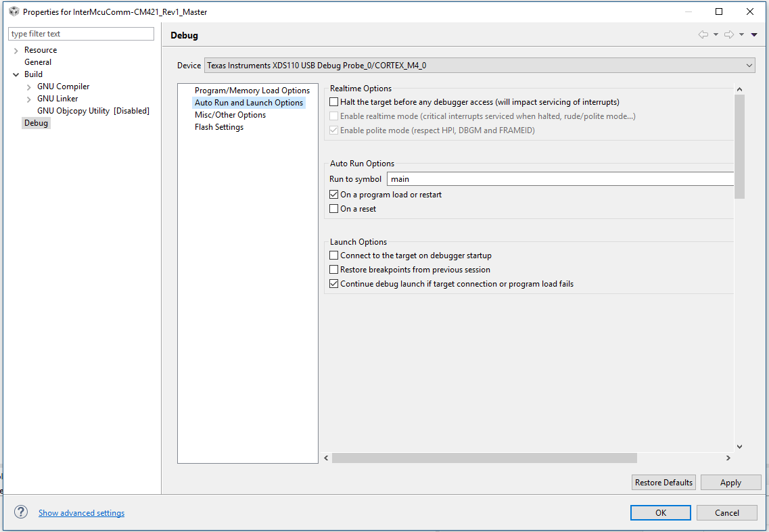Collapse the Build tree node
Screen dimensions: 769x532
click(16, 74)
